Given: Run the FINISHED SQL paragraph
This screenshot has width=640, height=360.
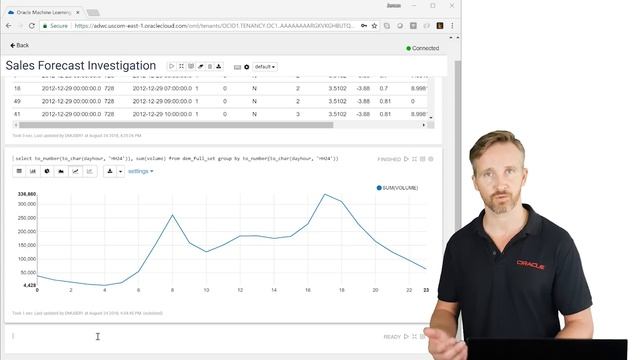Looking at the screenshot, I should (x=406, y=159).
